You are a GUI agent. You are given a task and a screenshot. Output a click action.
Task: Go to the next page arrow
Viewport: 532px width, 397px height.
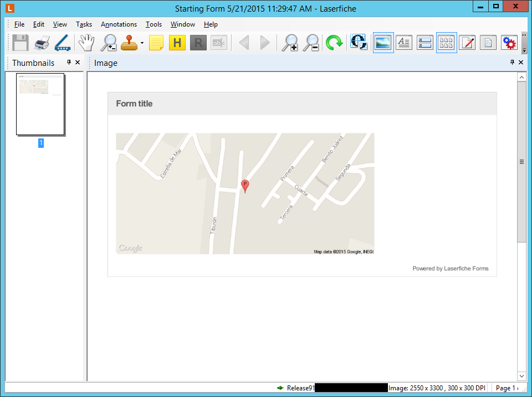pyautogui.click(x=265, y=43)
